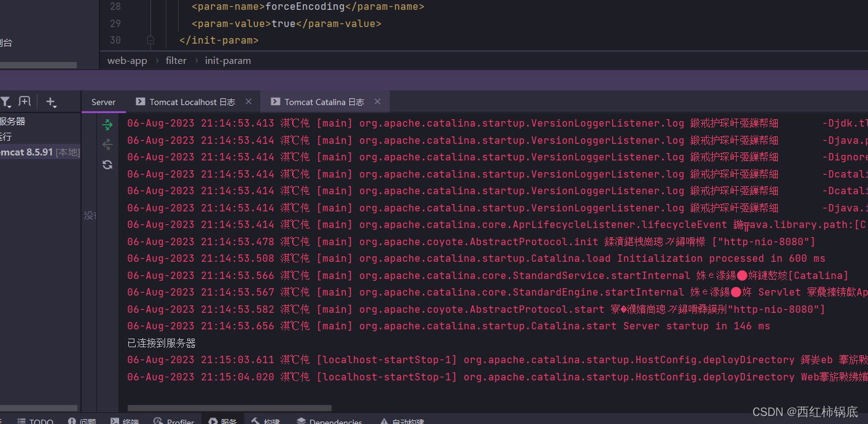This screenshot has height=424, width=868.
Task: Click the group-by icon beside the filter icon
Action: (24, 101)
